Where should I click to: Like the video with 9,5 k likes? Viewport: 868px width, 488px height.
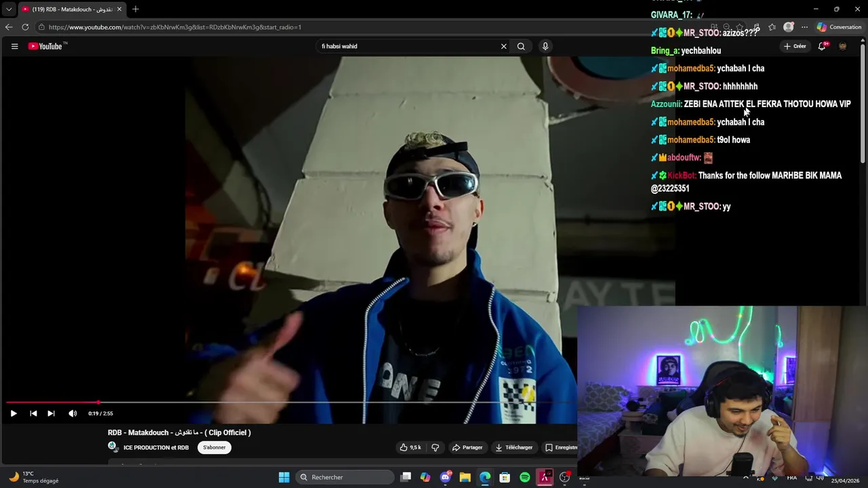tap(410, 447)
